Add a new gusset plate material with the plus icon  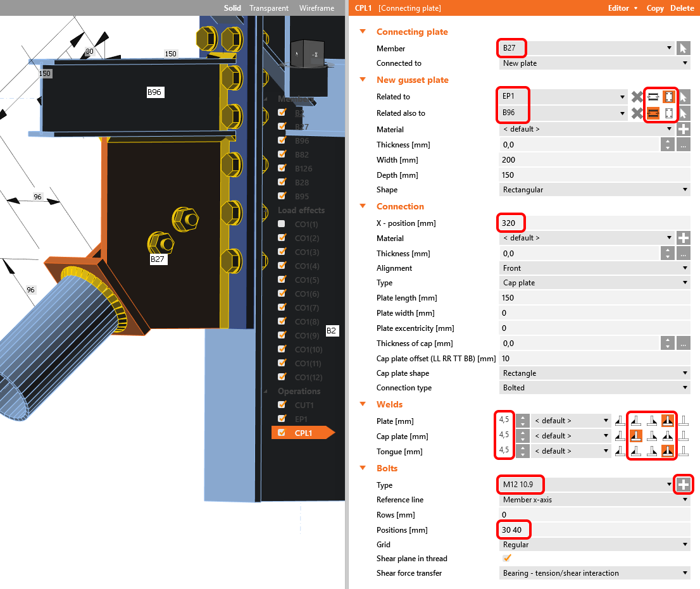[683, 130]
